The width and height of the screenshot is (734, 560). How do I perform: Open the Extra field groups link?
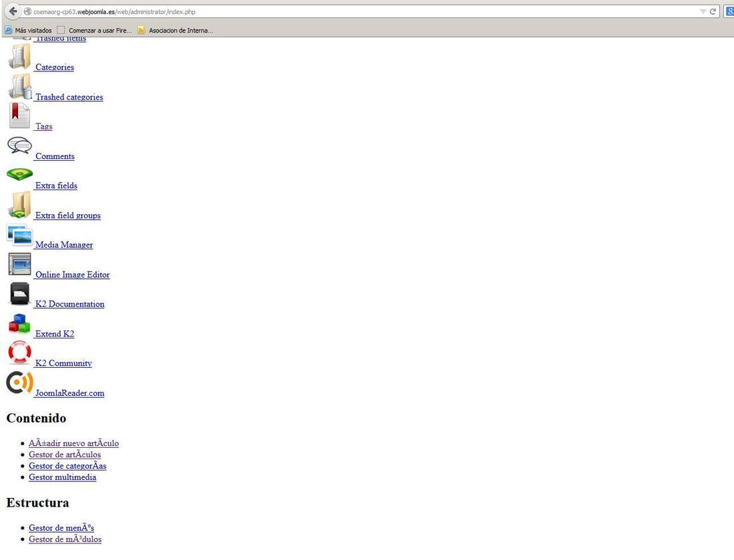tap(68, 216)
